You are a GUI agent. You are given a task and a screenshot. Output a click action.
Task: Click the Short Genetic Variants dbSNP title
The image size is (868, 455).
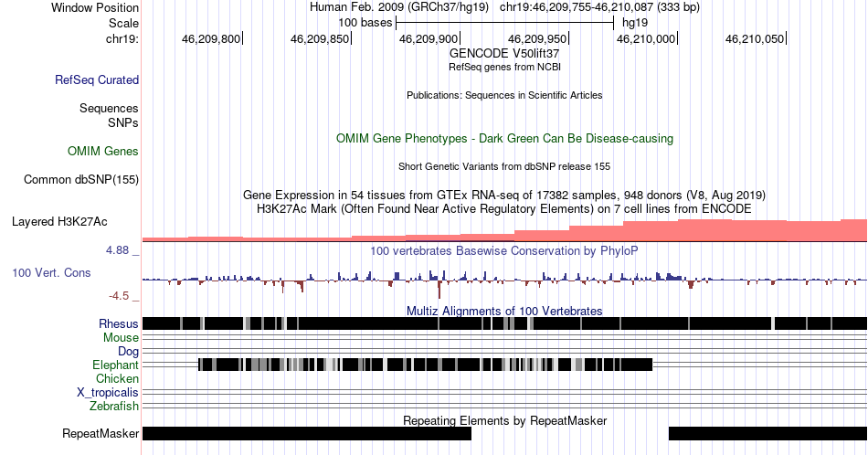(x=504, y=166)
